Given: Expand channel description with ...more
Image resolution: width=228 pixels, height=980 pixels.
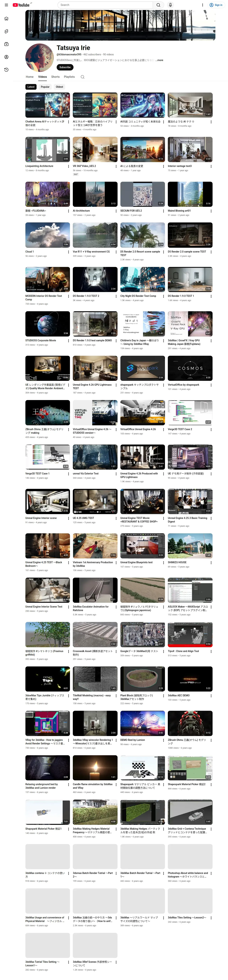Looking at the screenshot, I should [159, 60].
